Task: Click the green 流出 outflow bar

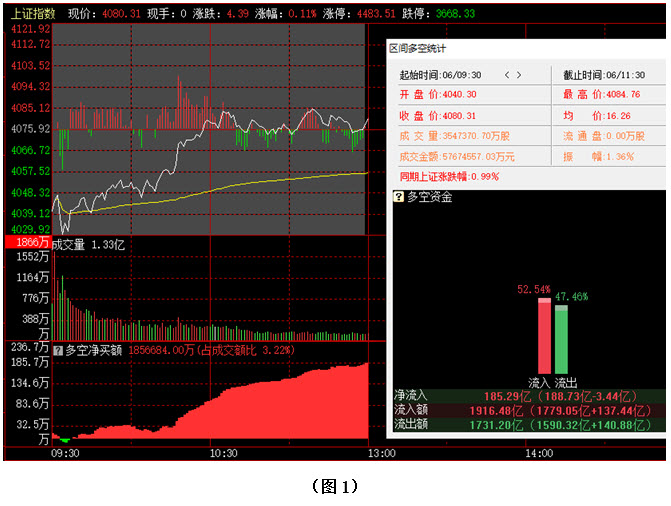Action: (x=561, y=338)
